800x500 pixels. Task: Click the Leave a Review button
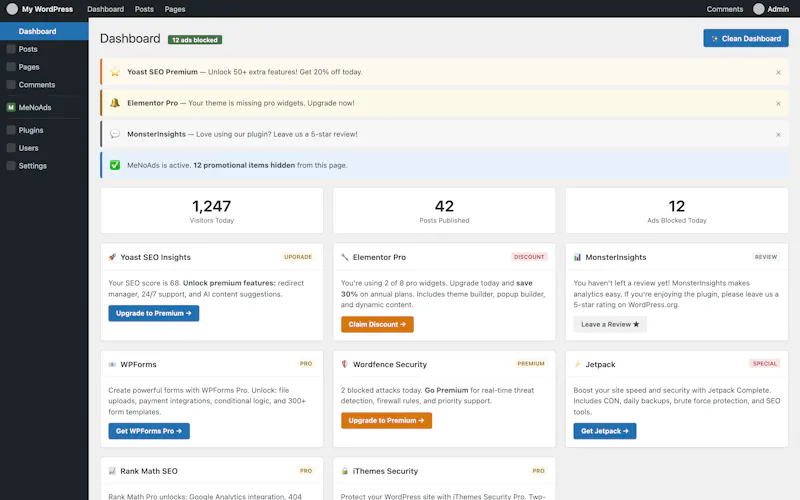(610, 324)
